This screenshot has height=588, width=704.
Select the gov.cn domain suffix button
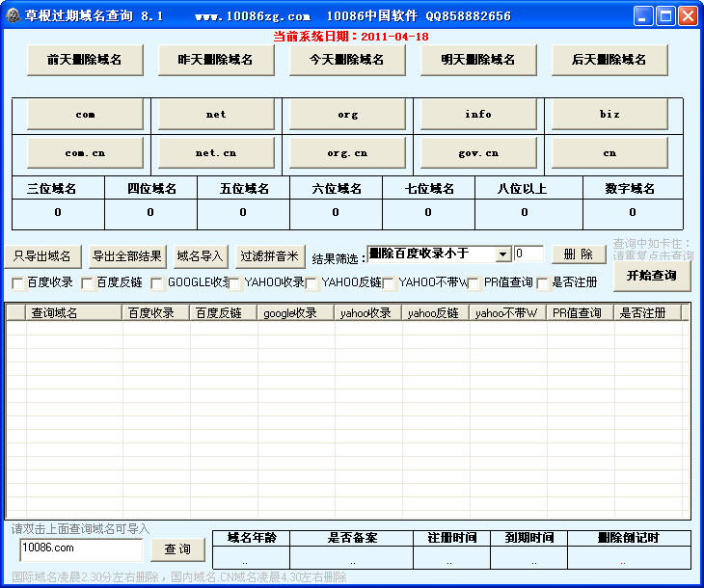point(478,153)
